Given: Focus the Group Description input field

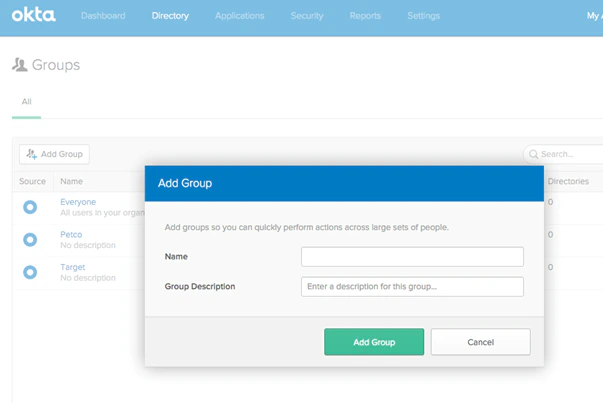Looking at the screenshot, I should click(x=412, y=286).
